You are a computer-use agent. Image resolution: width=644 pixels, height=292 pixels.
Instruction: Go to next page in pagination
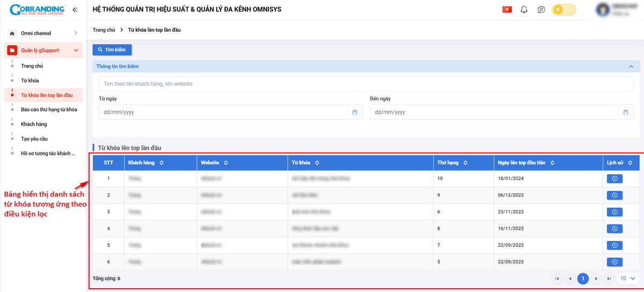pyautogui.click(x=596, y=279)
